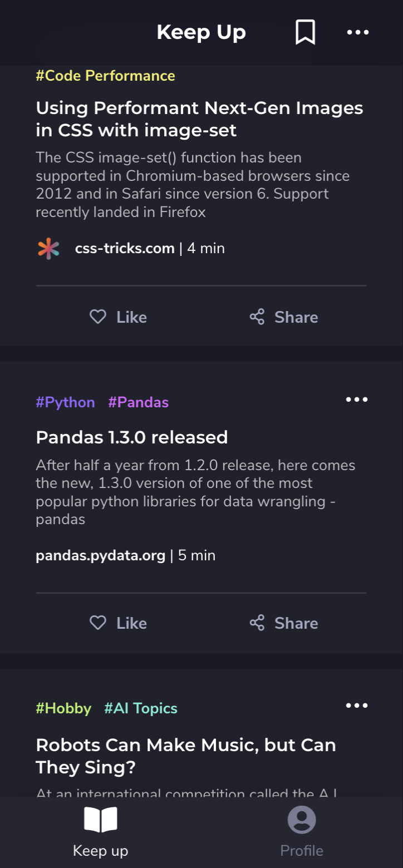Click the css-tricks.com source logo
The height and width of the screenshot is (868, 403).
point(48,248)
